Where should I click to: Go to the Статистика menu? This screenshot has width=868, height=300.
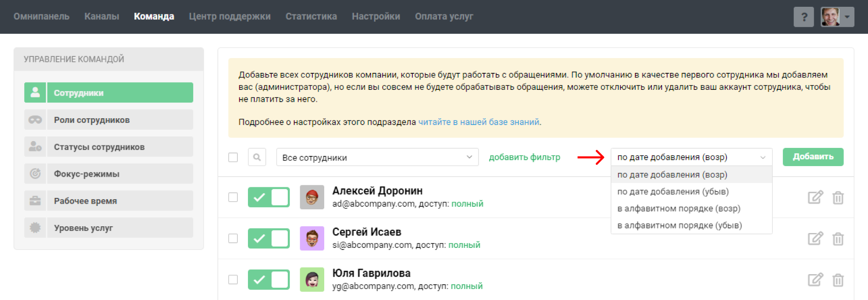pyautogui.click(x=311, y=17)
